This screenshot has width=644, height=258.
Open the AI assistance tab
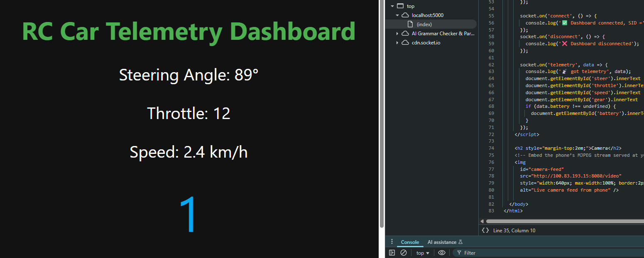click(445, 242)
